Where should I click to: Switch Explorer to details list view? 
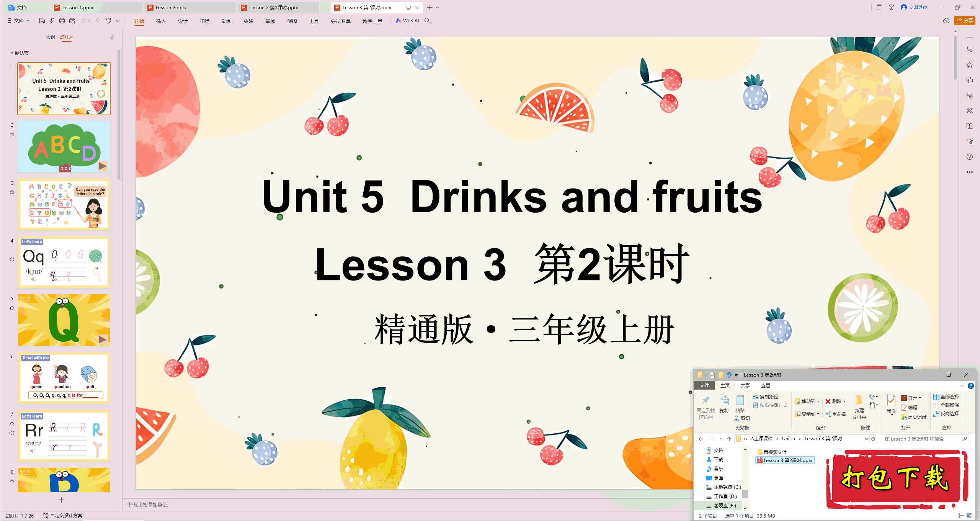(961, 516)
